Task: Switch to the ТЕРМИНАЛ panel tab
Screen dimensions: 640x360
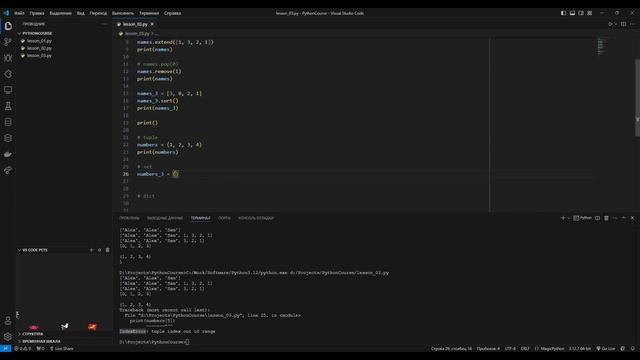Action: point(200,218)
